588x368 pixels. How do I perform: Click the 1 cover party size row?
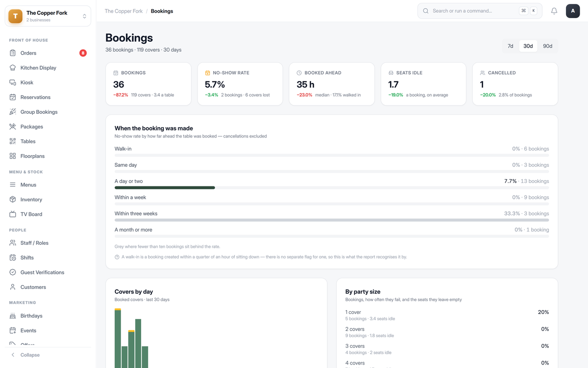447,315
